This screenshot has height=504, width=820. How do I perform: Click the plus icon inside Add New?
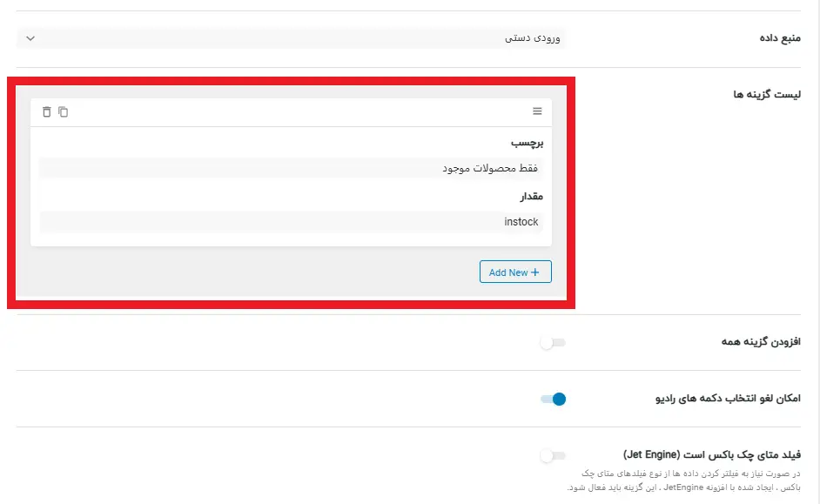pos(536,272)
